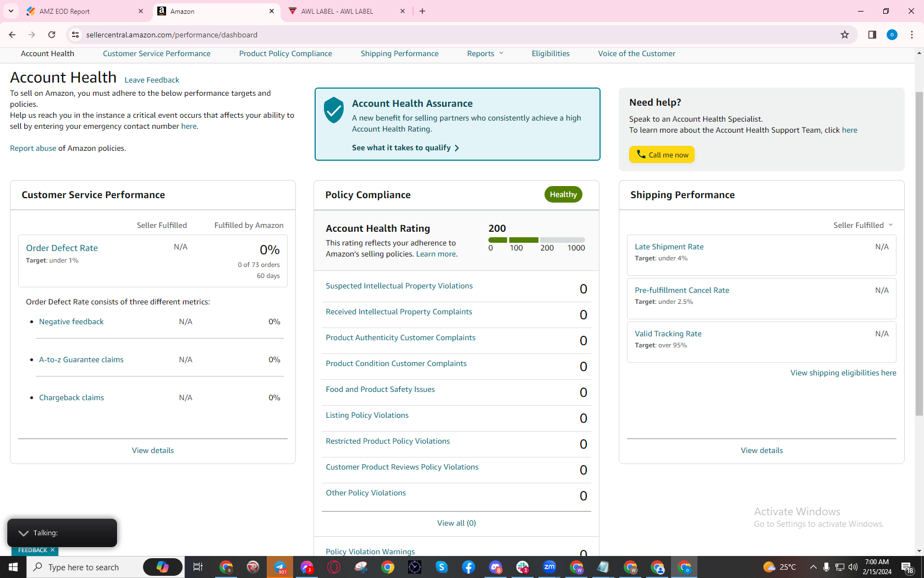Screen dimensions: 924x578
Task: Click the Windows taskbar search box
Action: pyautogui.click(x=84, y=567)
